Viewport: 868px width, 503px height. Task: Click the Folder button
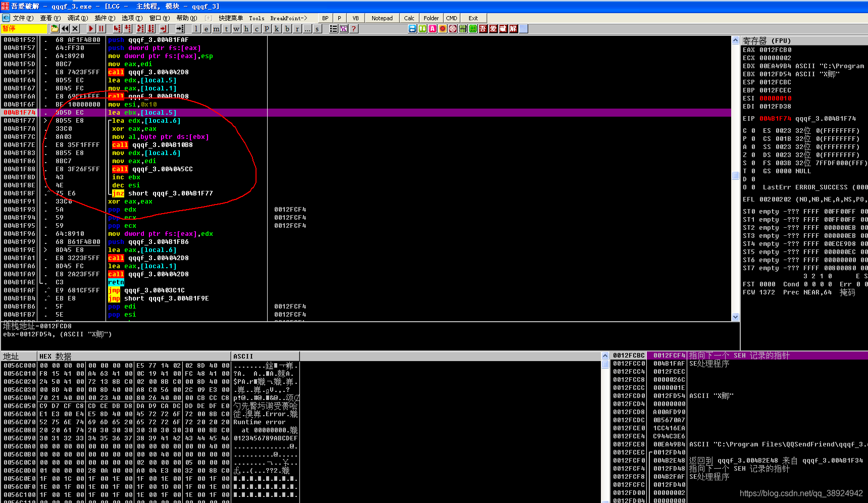(431, 18)
